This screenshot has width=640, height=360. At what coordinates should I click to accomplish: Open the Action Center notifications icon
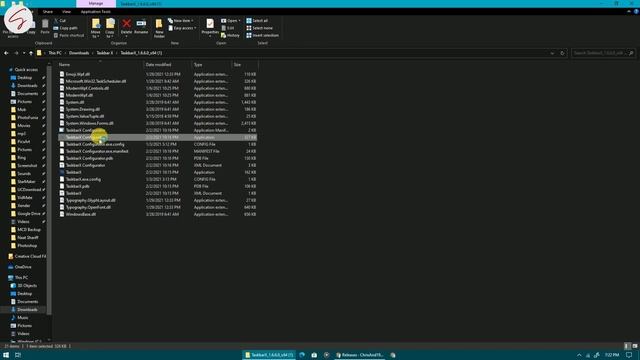(x=629, y=355)
